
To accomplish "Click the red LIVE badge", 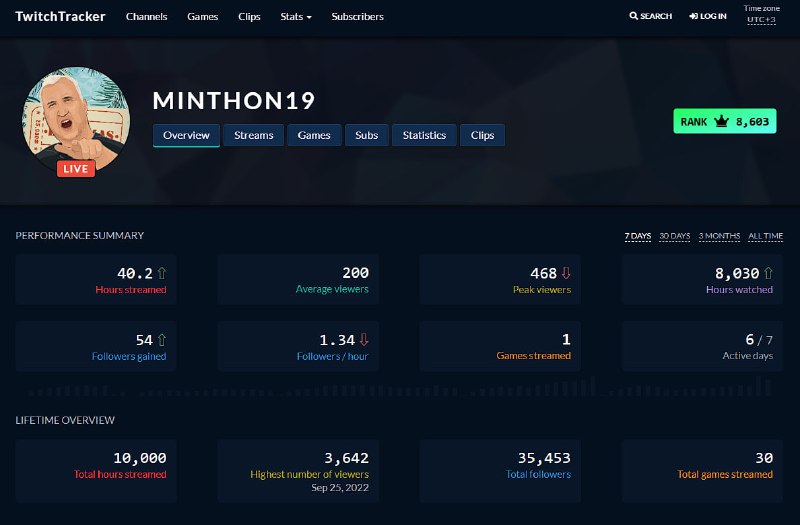I will 76,169.
